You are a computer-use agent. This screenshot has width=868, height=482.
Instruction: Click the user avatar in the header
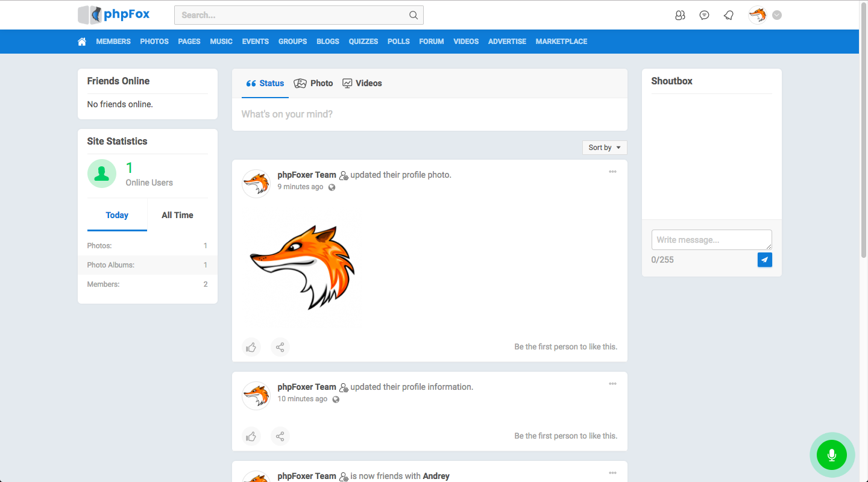pos(757,15)
